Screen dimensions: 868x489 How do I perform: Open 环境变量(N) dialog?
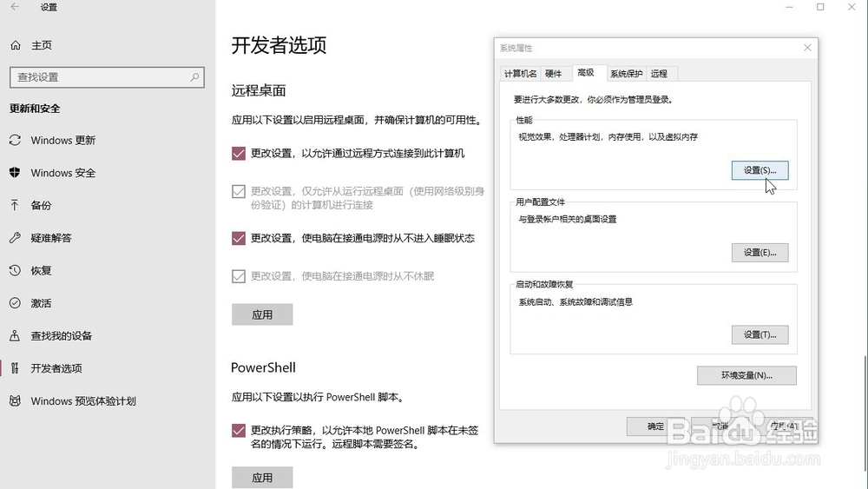click(746, 375)
